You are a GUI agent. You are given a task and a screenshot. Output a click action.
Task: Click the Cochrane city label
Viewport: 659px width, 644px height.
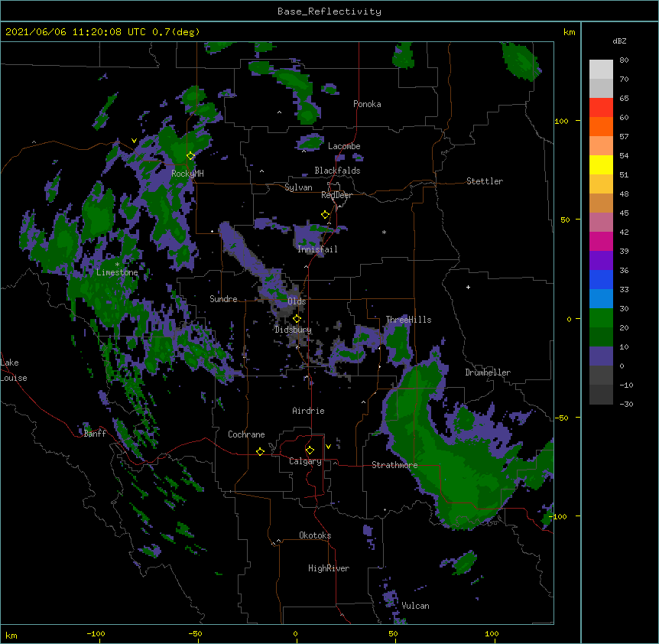click(x=246, y=434)
